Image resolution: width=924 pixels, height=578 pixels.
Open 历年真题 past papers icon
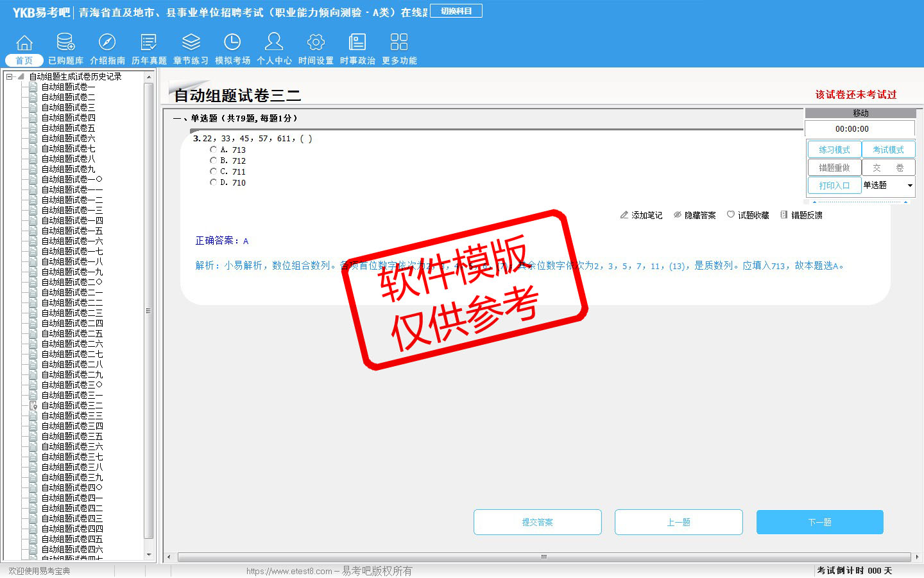[x=149, y=43]
